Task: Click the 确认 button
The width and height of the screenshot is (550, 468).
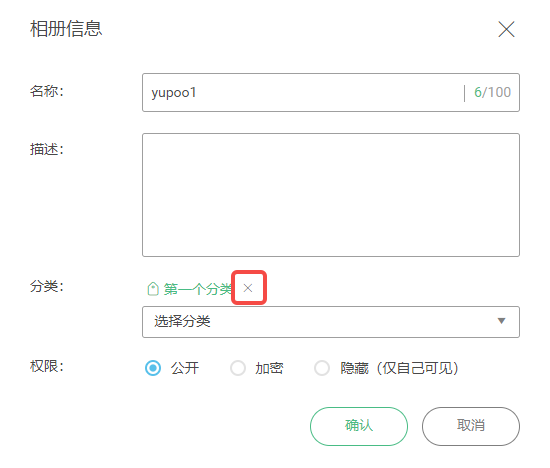Action: tap(359, 426)
